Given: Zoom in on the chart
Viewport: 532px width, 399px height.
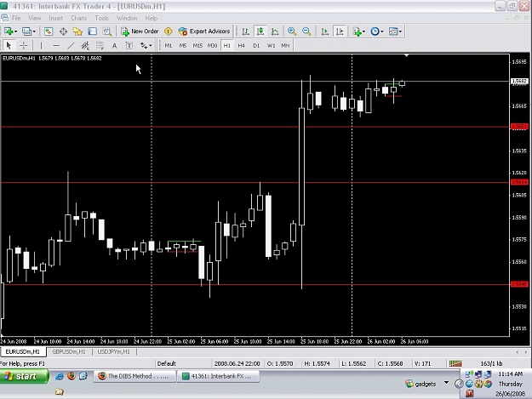Looking at the screenshot, I should tap(292, 31).
